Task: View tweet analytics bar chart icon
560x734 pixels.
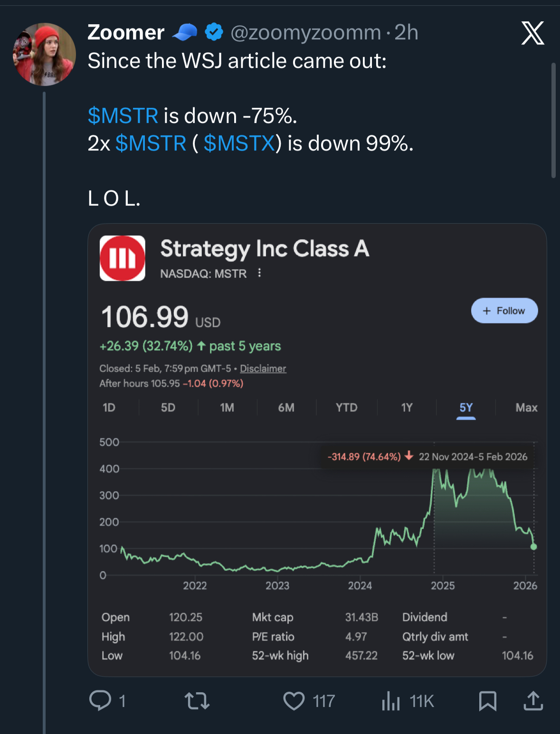Action: pyautogui.click(x=390, y=701)
